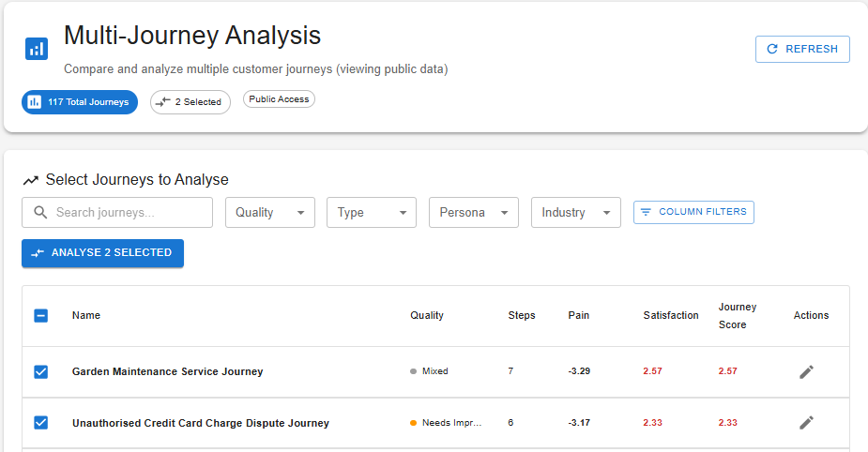This screenshot has height=452, width=868.
Task: Expand the Type filter dropdown
Action: [x=372, y=213]
